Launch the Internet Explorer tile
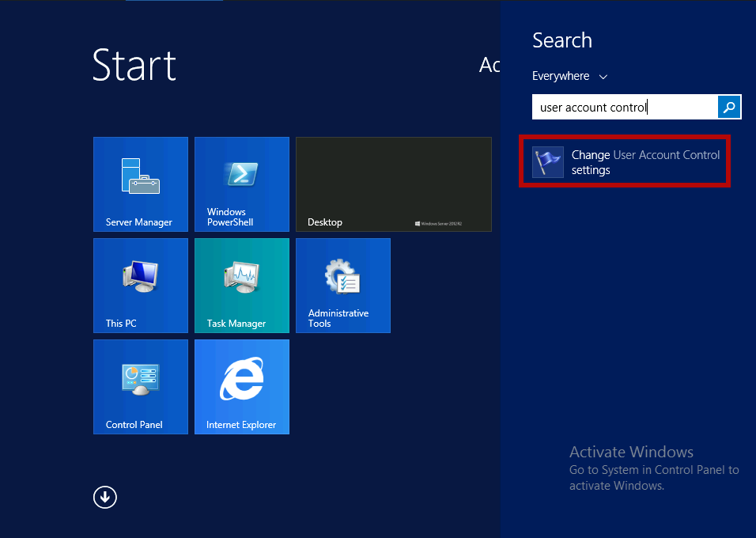756x538 pixels. [241, 387]
